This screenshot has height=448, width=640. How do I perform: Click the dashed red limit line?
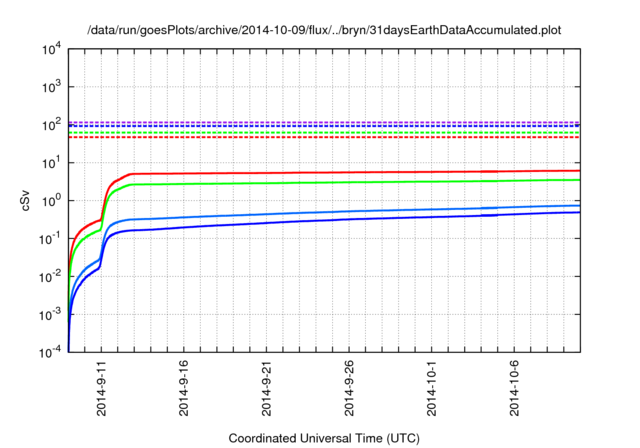point(324,137)
